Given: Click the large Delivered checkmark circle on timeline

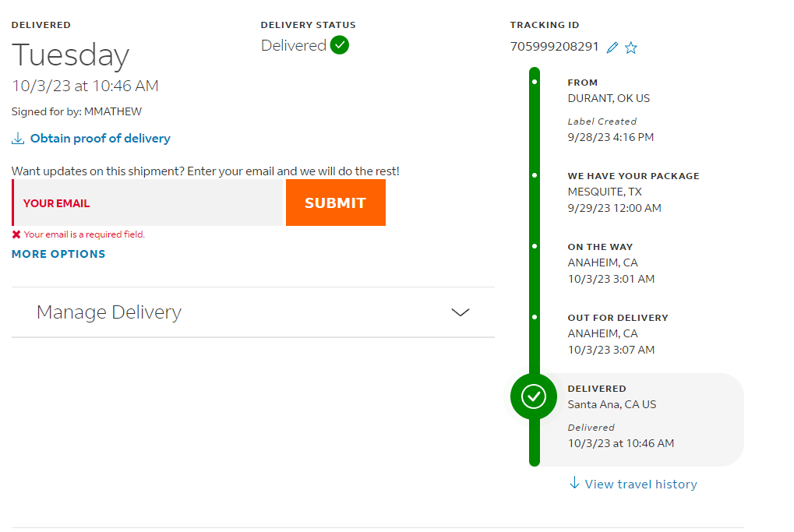Looking at the screenshot, I should (x=534, y=396).
